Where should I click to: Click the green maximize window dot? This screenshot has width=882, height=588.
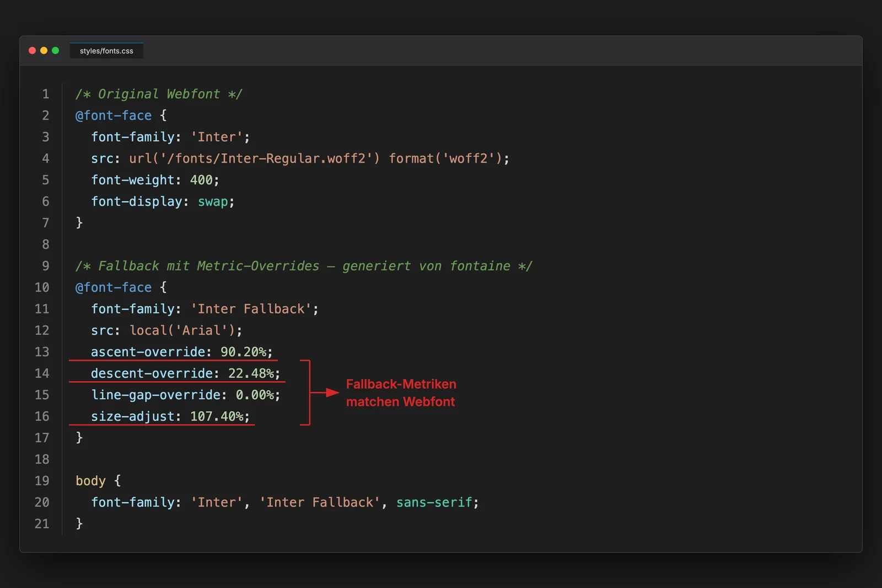coord(55,51)
